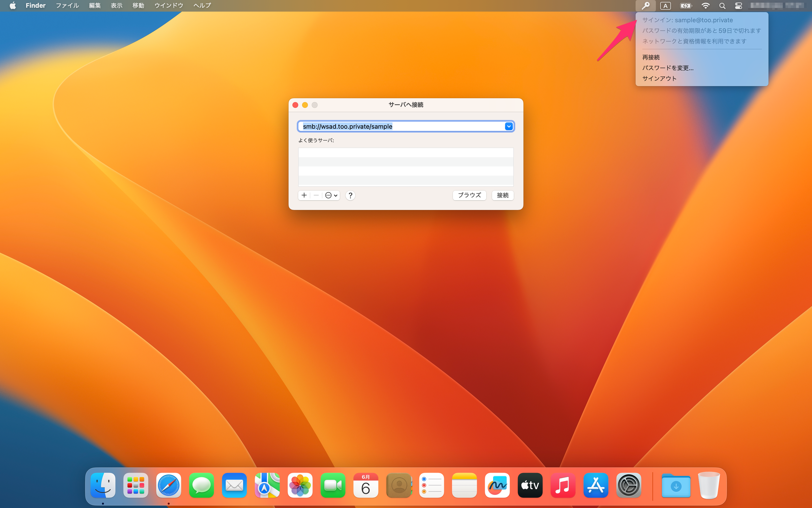Open Maps from the Dock
The width and height of the screenshot is (812, 508).
click(268, 485)
